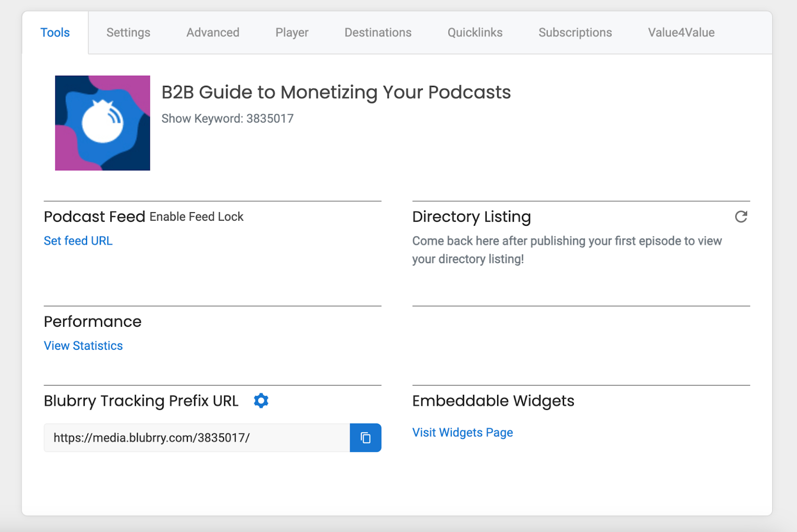
Task: Click the podcast artwork image
Action: click(x=102, y=123)
